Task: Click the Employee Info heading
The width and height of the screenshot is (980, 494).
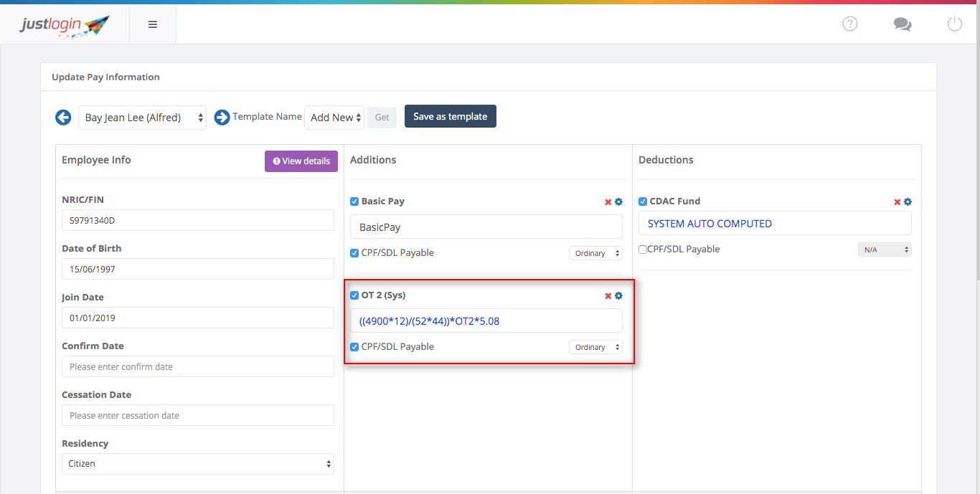Action: (x=96, y=160)
